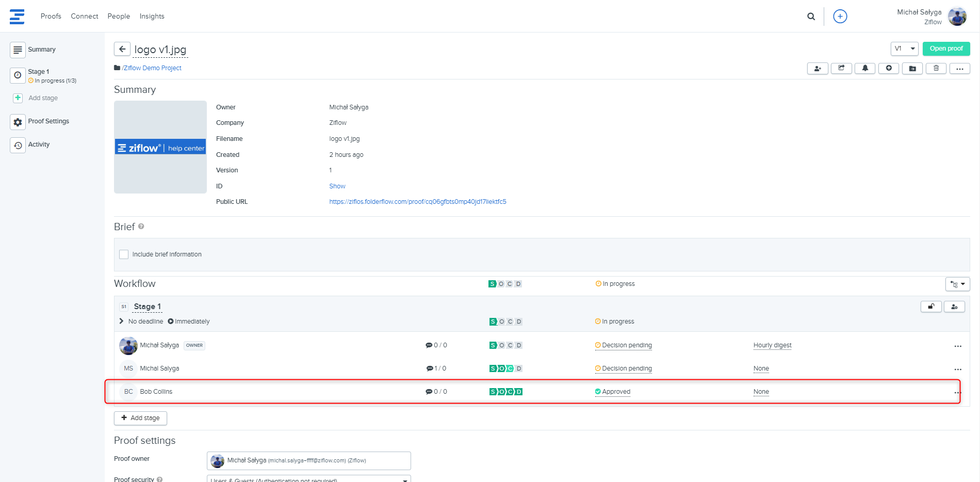The height and width of the screenshot is (482, 980).
Task: Open the Proof owner selector field
Action: [308, 461]
